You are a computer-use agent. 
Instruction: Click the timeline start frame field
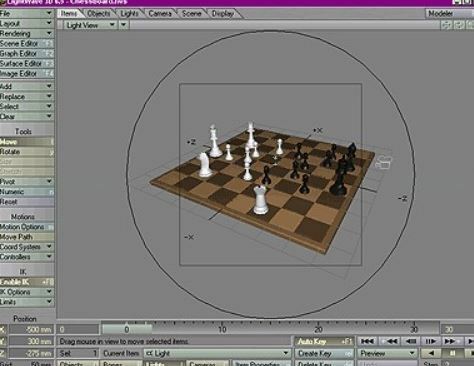(78, 330)
